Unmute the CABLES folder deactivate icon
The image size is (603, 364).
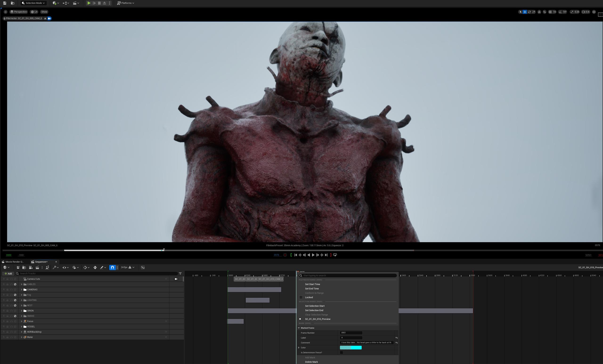pyautogui.click(x=15, y=284)
